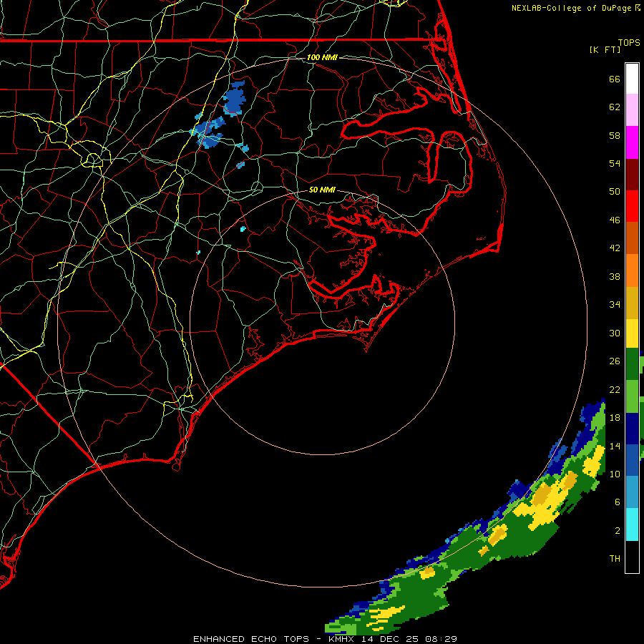
Task: Click the black TH threshold swatch
Action: pyautogui.click(x=632, y=557)
